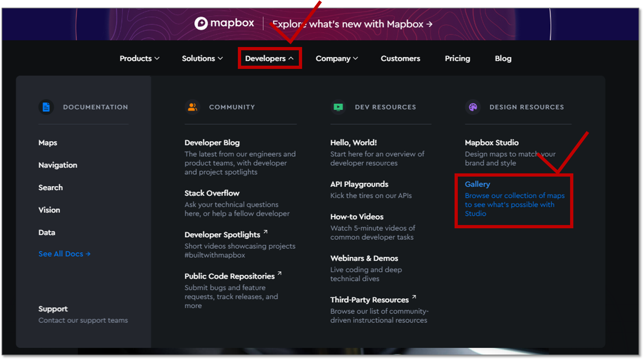Expand the Solutions dropdown menu
This screenshot has height=360, width=644.
(x=202, y=58)
